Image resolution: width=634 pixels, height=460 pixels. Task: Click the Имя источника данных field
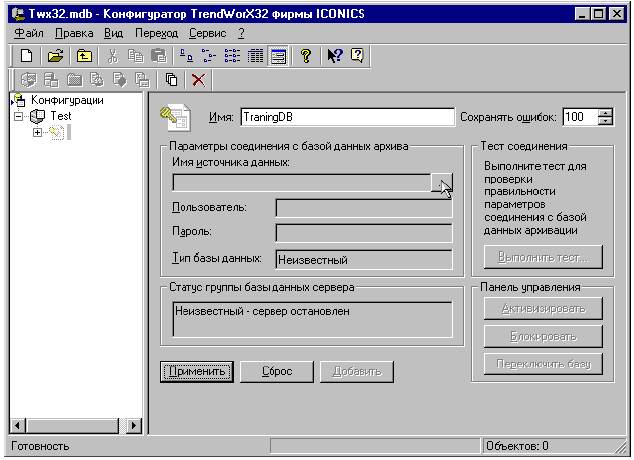[x=302, y=183]
